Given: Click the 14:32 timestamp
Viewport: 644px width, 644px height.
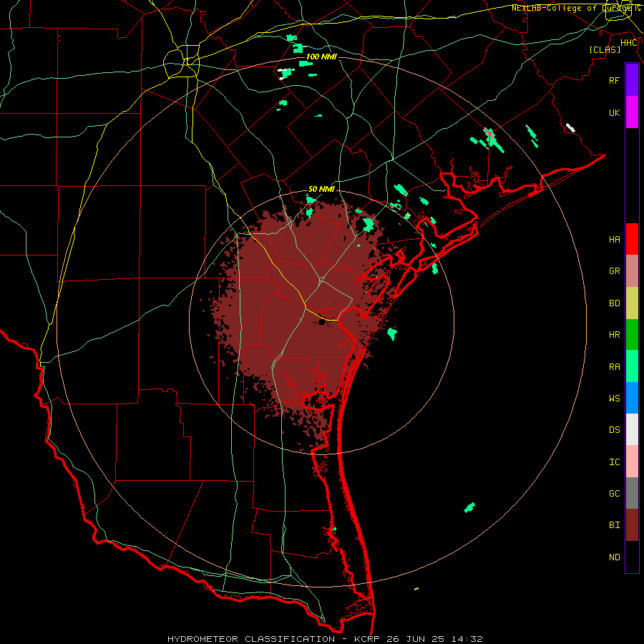Looking at the screenshot, I should click(467, 639).
